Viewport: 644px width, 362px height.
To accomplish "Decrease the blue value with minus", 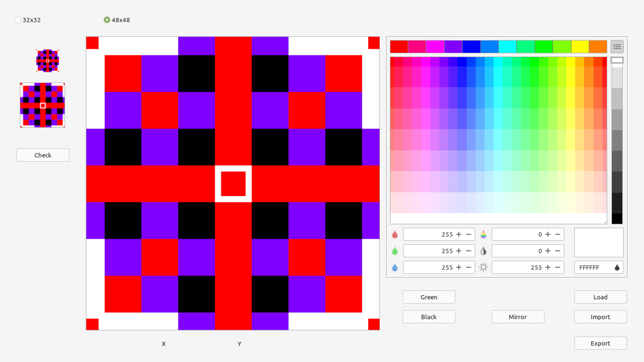I will (468, 267).
